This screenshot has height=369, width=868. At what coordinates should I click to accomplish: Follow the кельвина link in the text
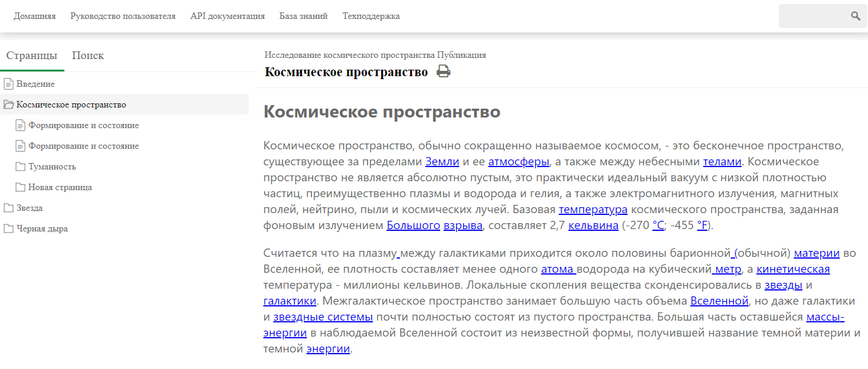click(593, 225)
